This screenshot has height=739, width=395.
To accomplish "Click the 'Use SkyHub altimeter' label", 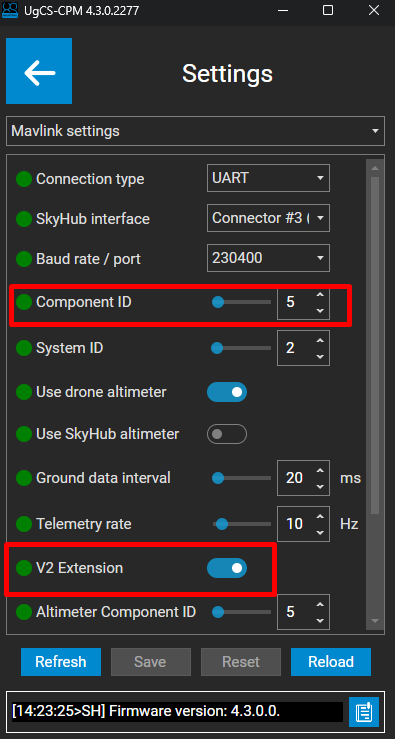I will click(x=107, y=434).
